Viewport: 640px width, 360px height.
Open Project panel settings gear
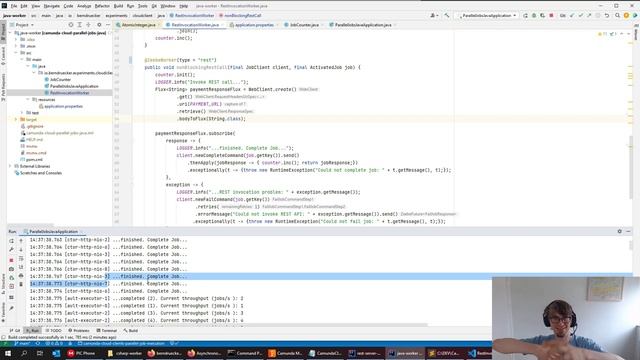click(99, 25)
